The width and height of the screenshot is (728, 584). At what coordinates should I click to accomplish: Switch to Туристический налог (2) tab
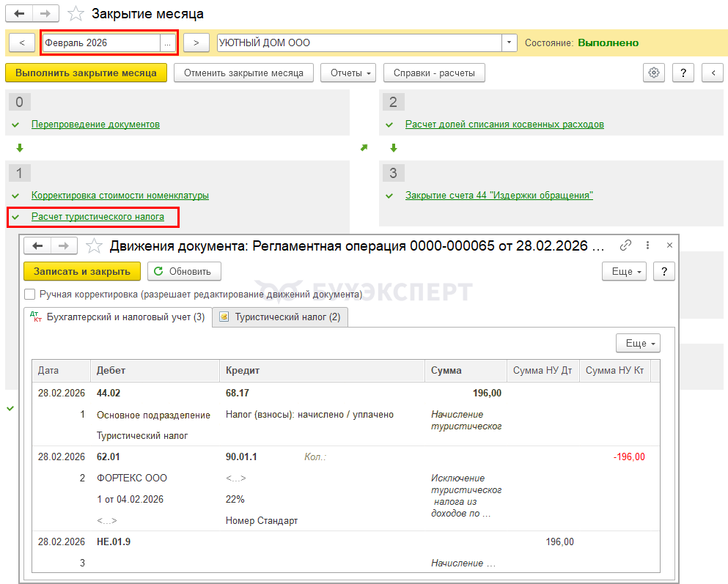pyautogui.click(x=280, y=317)
